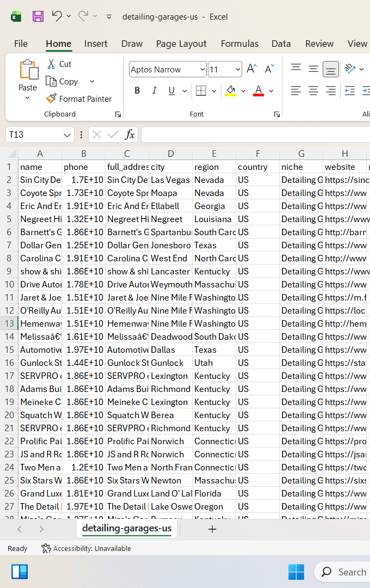Select Top Align
This screenshot has width=370, height=588.
coord(296,69)
